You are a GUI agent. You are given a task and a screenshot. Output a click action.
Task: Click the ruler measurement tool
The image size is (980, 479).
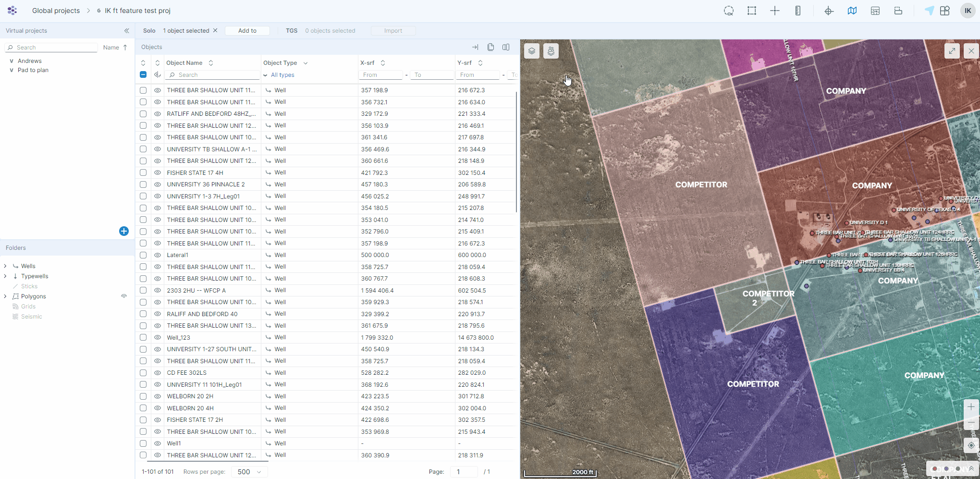[x=798, y=11]
